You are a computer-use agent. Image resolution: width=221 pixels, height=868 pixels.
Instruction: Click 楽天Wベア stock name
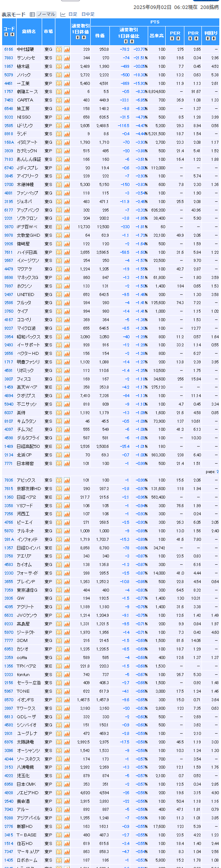pyautogui.click(x=27, y=387)
